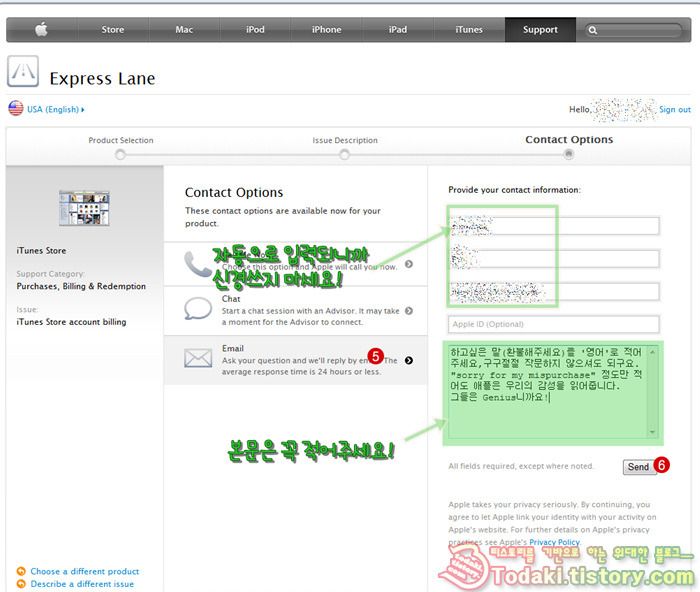This screenshot has width=700, height=592.
Task: Click orange icon beside Describe a different issue
Action: [x=21, y=584]
